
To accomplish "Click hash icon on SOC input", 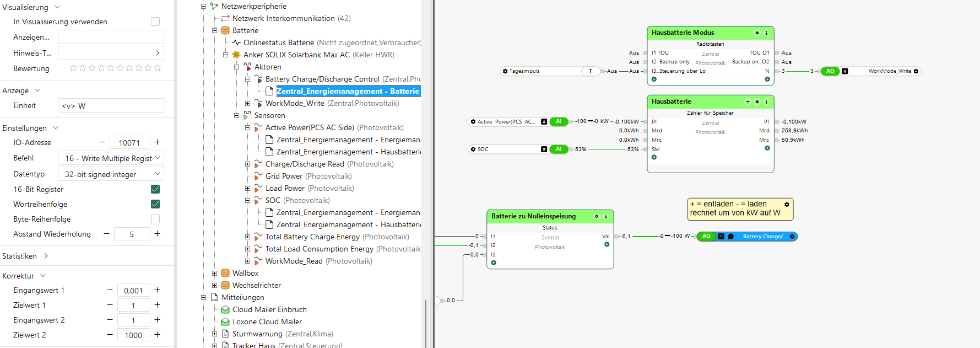I will click(544, 149).
